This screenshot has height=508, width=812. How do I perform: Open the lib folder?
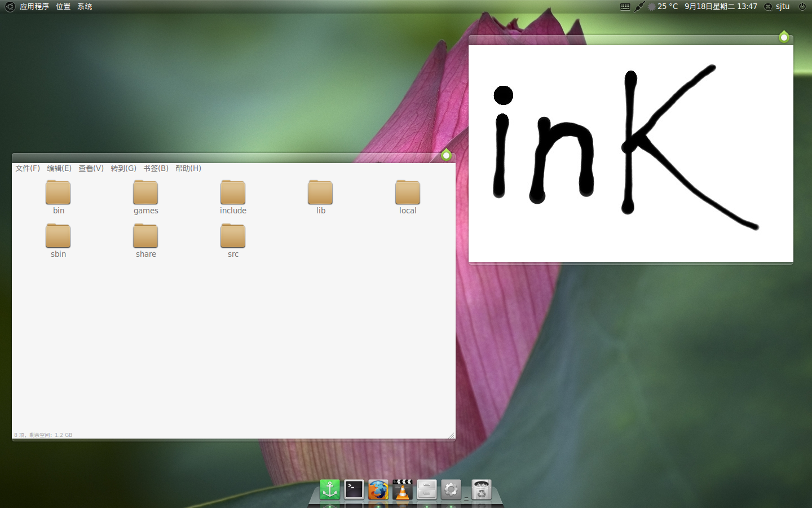pos(320,197)
